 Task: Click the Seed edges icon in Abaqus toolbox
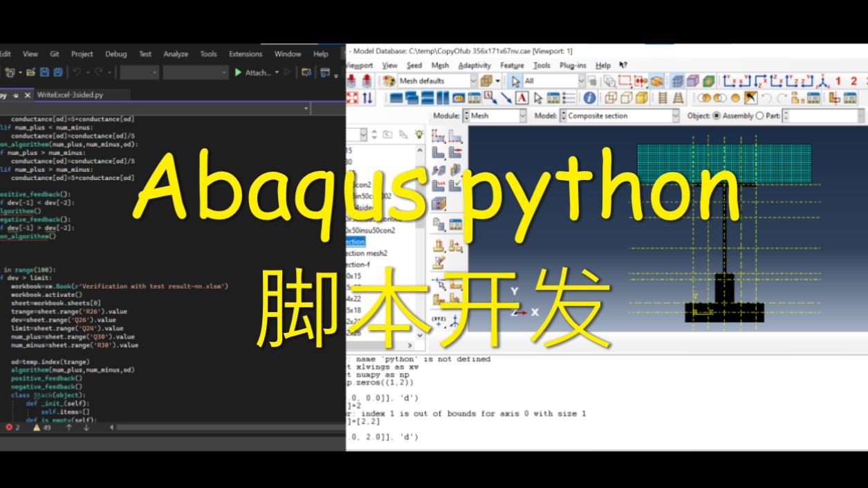455,136
